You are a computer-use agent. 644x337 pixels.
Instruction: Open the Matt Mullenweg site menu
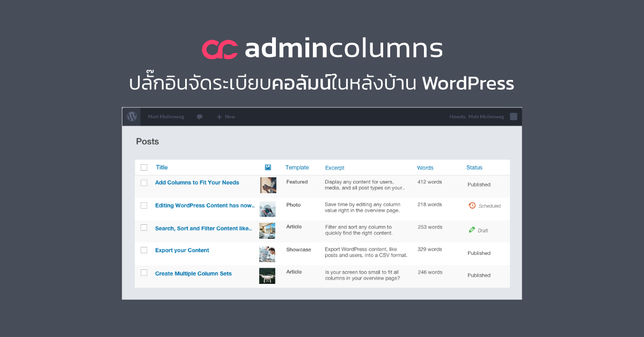pos(165,116)
